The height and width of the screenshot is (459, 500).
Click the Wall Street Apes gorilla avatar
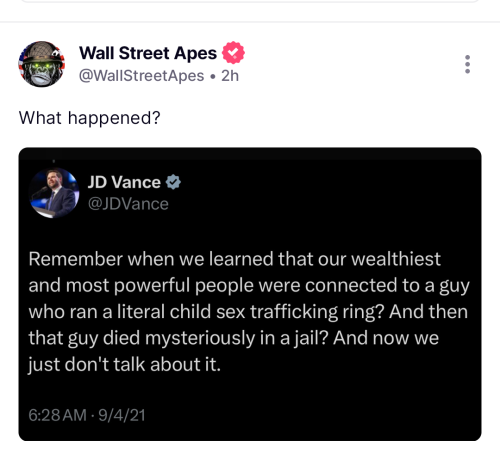pos(42,64)
